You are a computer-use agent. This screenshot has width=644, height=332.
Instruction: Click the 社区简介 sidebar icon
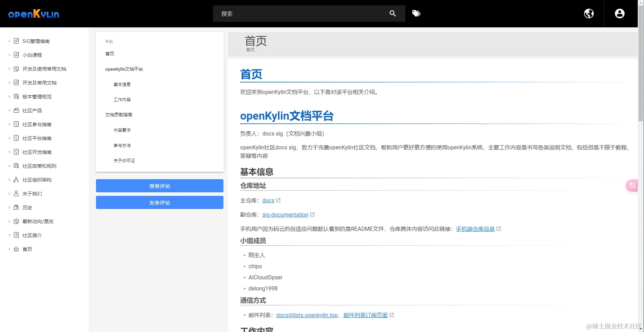16,235
